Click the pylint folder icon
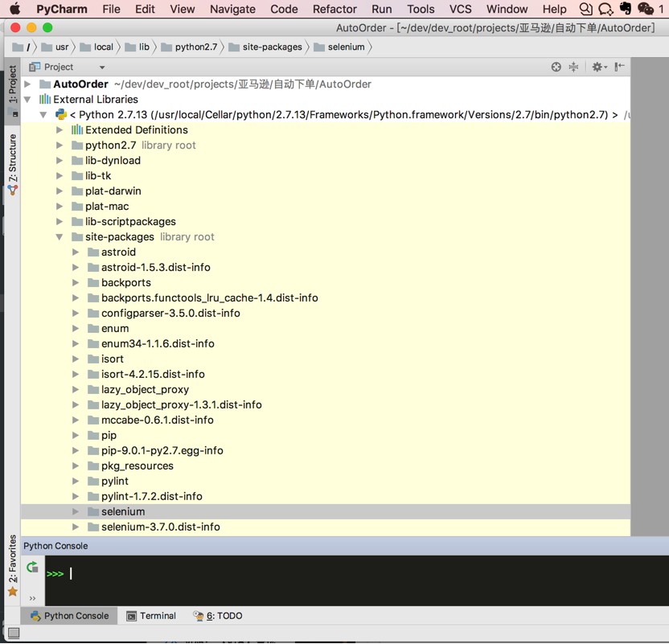 [93, 481]
